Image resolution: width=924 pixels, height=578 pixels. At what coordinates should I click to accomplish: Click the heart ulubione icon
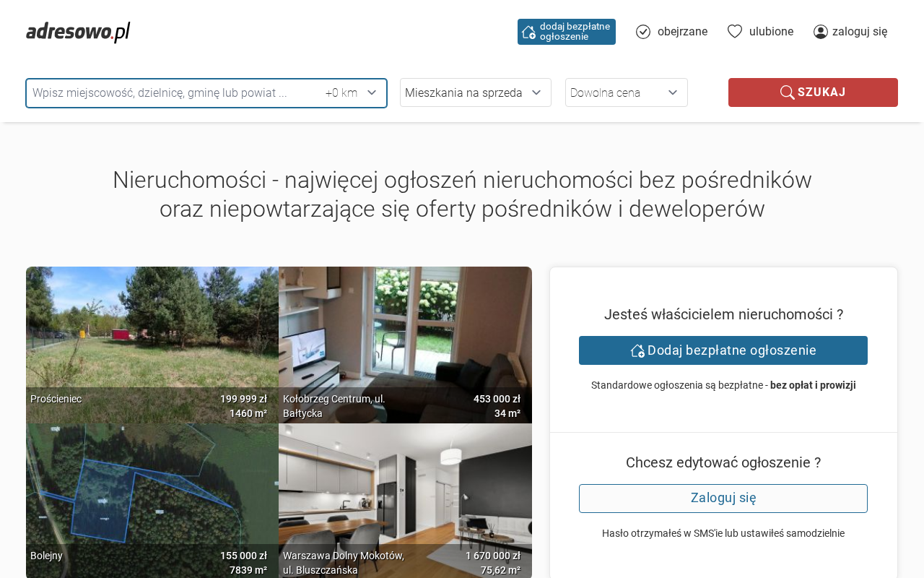[735, 31]
